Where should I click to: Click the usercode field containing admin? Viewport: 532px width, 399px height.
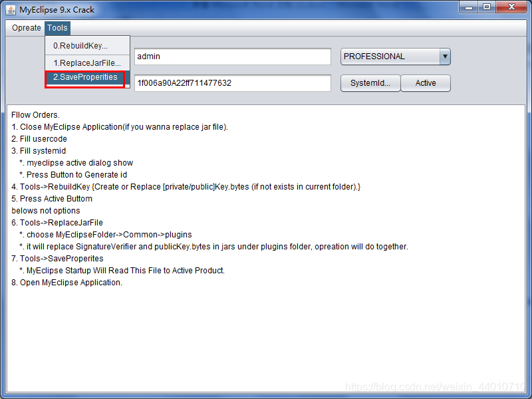232,57
